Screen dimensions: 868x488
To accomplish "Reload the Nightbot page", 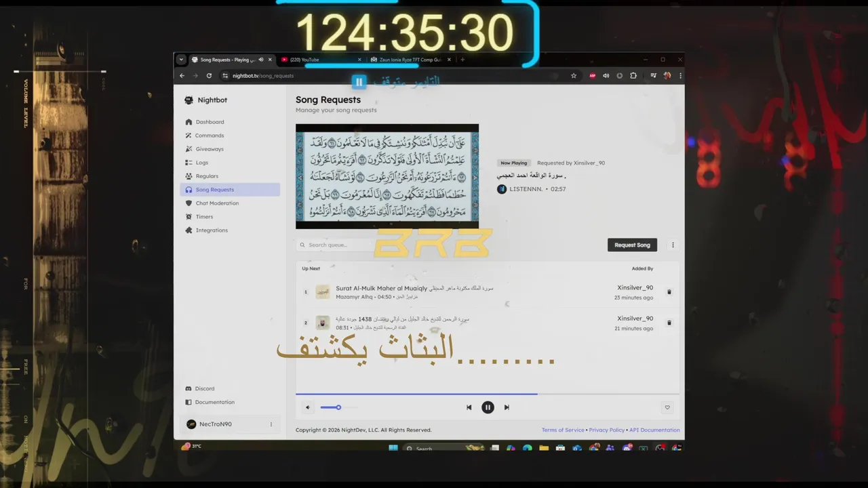I will click(x=209, y=75).
